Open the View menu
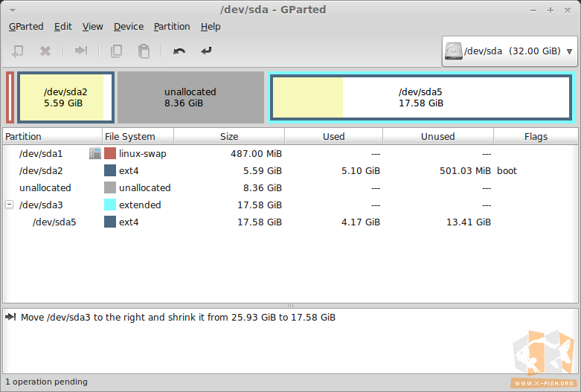This screenshot has width=581, height=392. [93, 27]
